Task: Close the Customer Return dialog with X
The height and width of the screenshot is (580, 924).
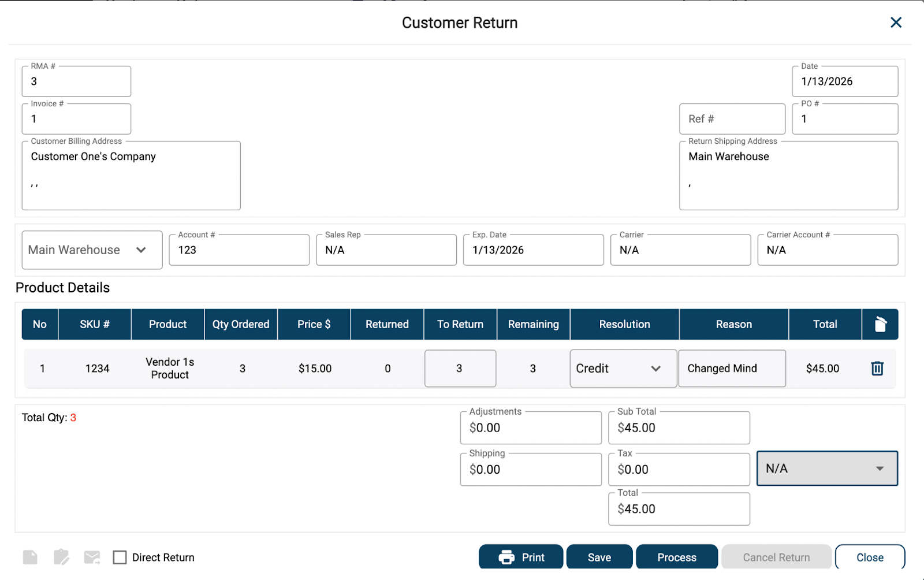Action: coord(896,23)
